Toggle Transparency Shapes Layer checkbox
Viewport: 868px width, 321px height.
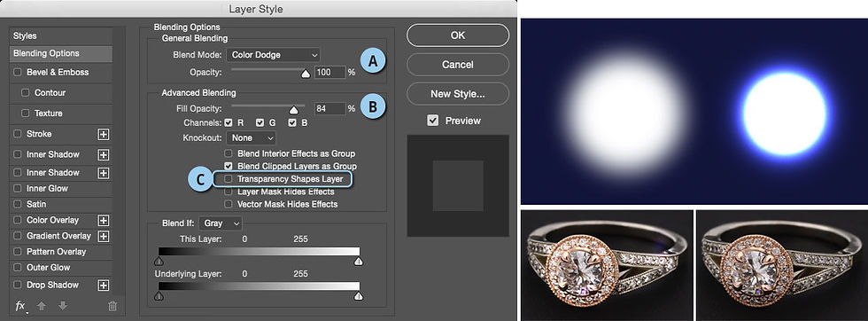point(229,179)
